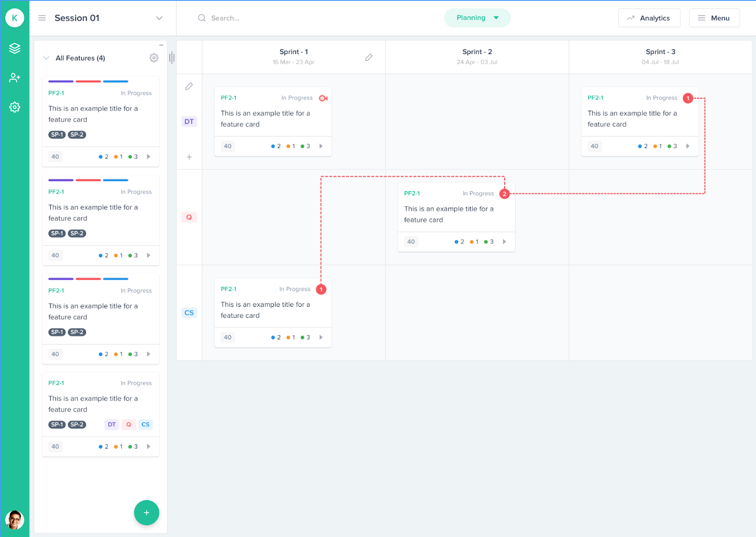The image size is (756, 537).
Task: Click the search magnifier icon
Action: tap(202, 17)
